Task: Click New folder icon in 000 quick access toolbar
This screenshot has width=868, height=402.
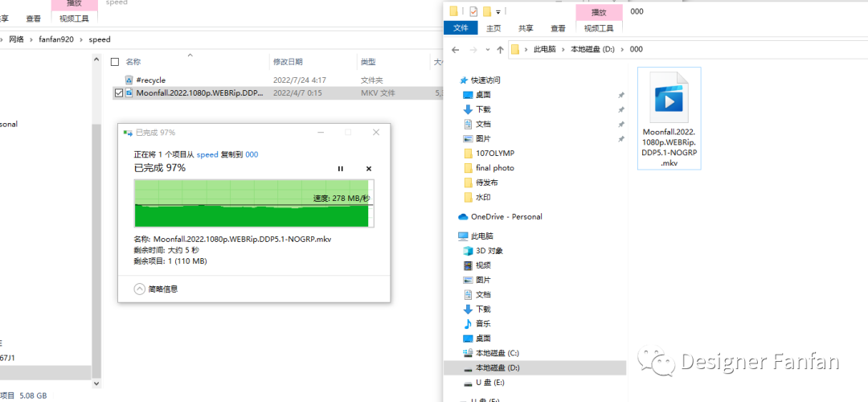Action: pyautogui.click(x=487, y=11)
